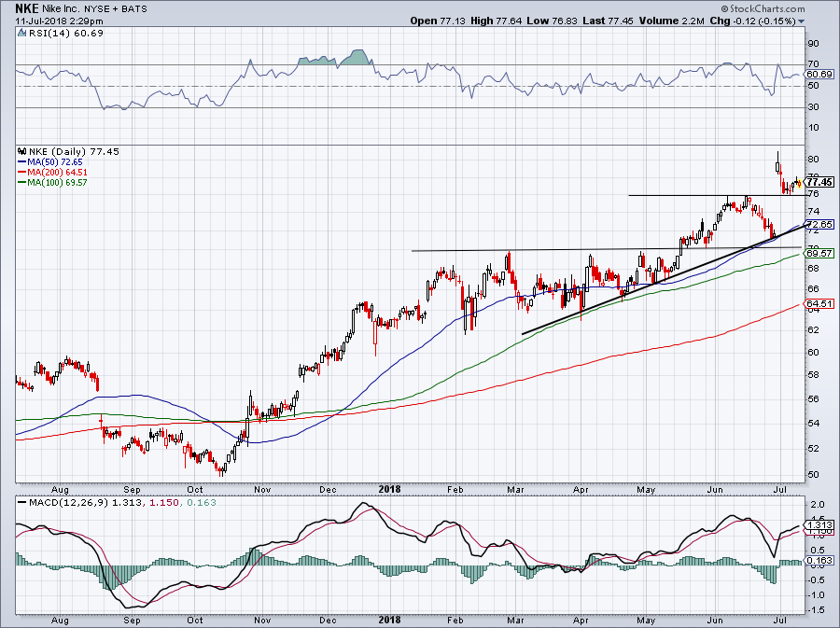Click the black MACD legend line marker

coord(22,503)
